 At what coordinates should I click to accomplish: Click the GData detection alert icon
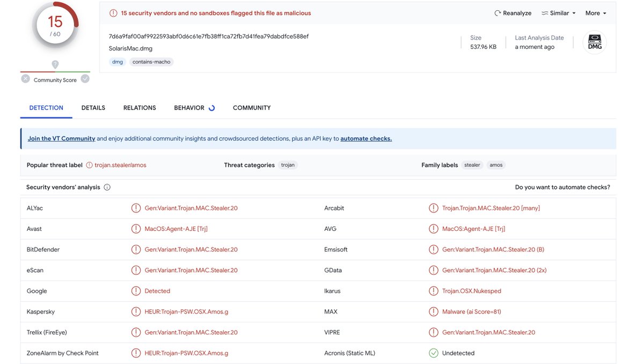(x=434, y=270)
